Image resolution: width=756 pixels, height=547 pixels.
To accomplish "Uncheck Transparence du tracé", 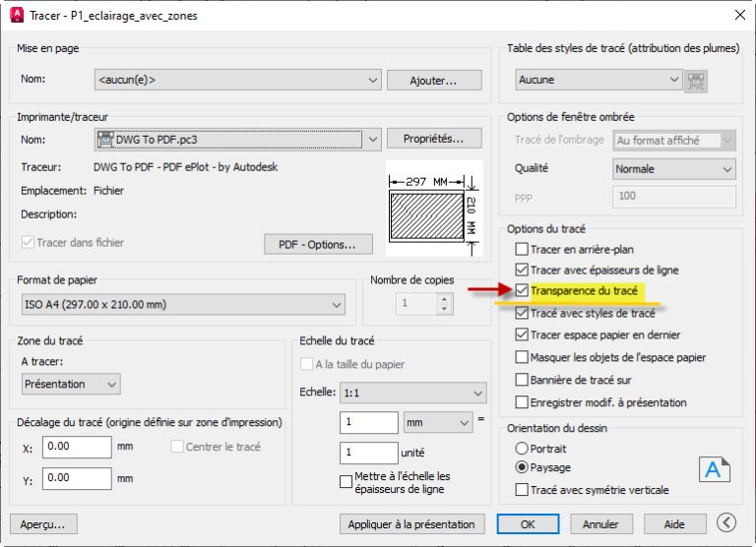I will click(x=522, y=290).
